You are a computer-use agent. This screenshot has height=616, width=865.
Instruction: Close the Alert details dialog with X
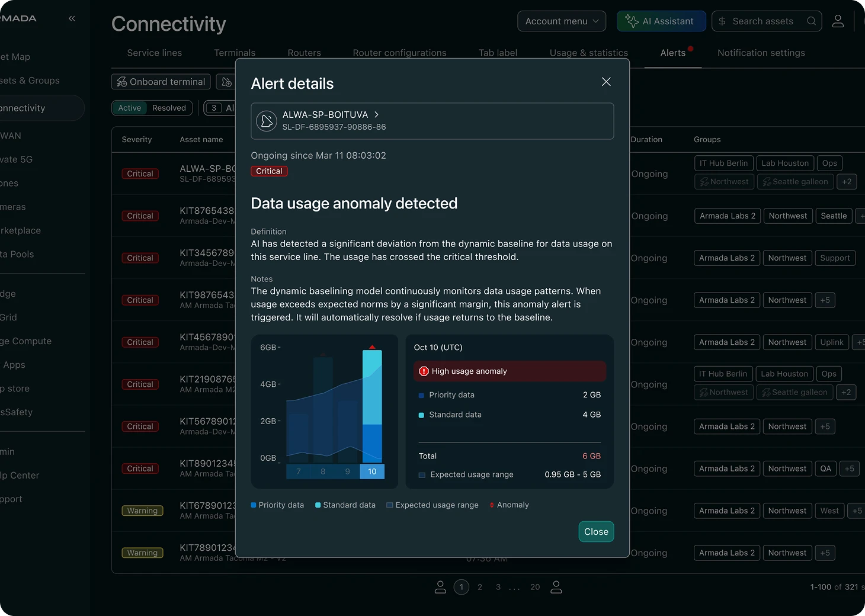click(x=605, y=82)
